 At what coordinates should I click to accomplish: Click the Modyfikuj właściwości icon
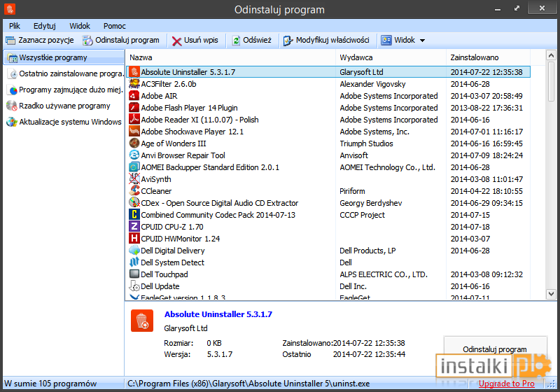tap(288, 41)
